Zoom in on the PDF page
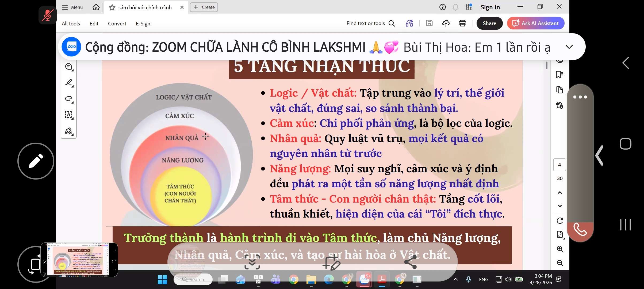 [560, 249]
